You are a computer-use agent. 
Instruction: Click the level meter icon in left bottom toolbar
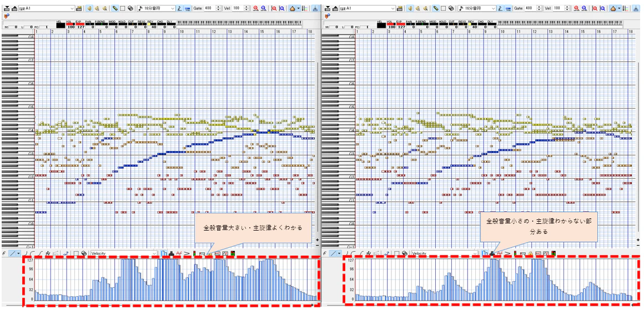pyautogui.click(x=233, y=253)
